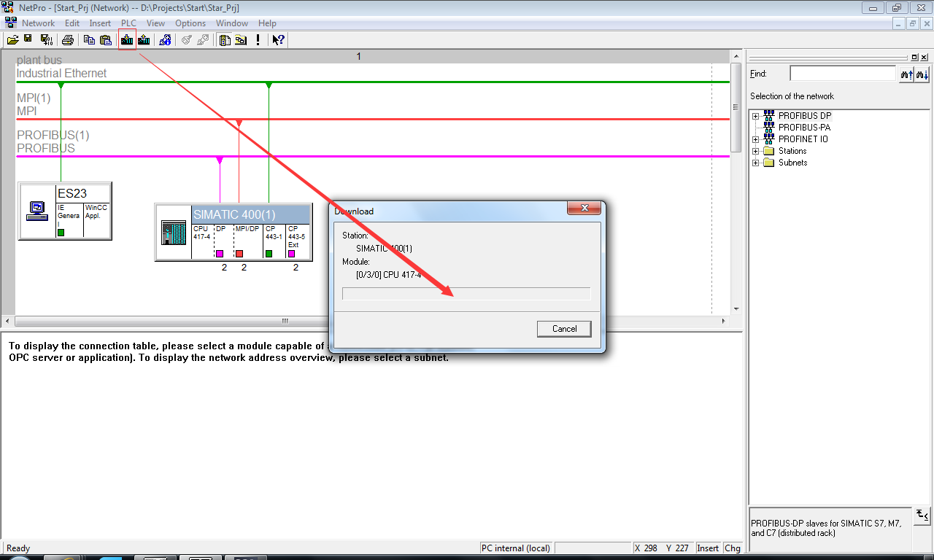934x560 pixels.
Task: Click the catalog profile toggle icon at bottom right
Action: 922,516
